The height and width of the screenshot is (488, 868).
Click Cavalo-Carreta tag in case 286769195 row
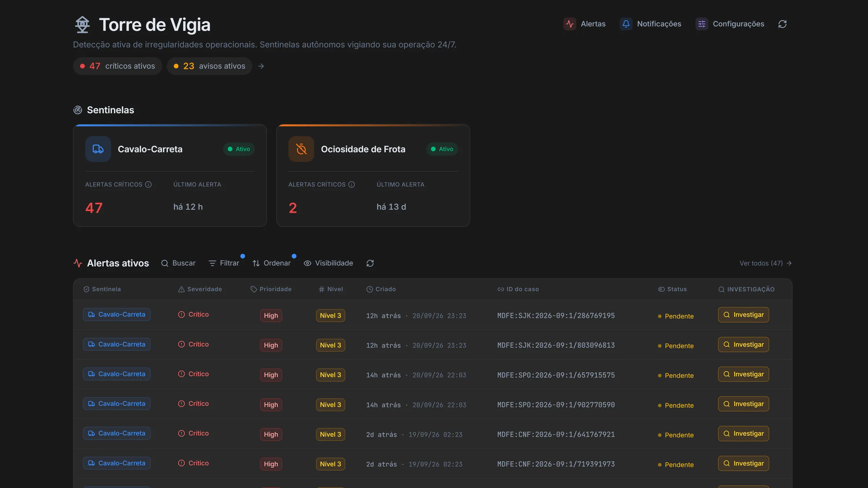coord(117,314)
